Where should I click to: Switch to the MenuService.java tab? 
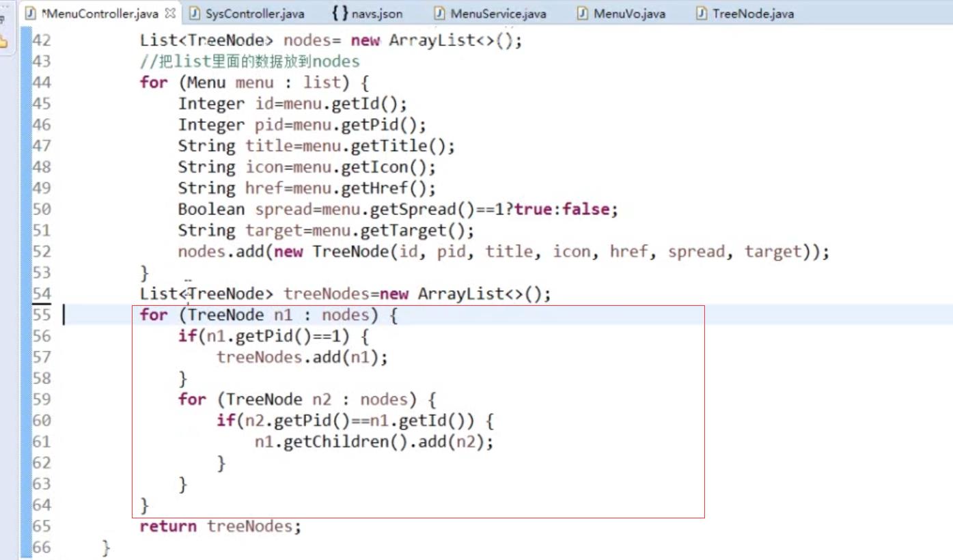pyautogui.click(x=489, y=13)
